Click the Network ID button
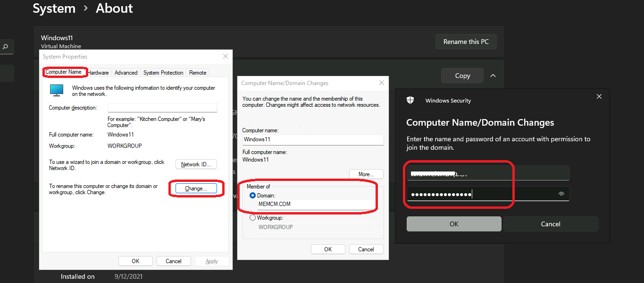Image resolution: width=644 pixels, height=283 pixels. pos(196,164)
